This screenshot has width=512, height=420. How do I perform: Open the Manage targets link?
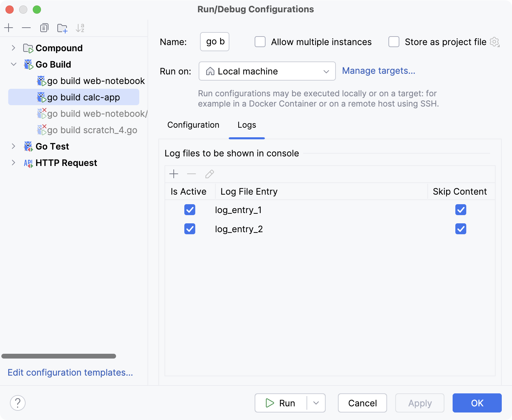click(379, 71)
